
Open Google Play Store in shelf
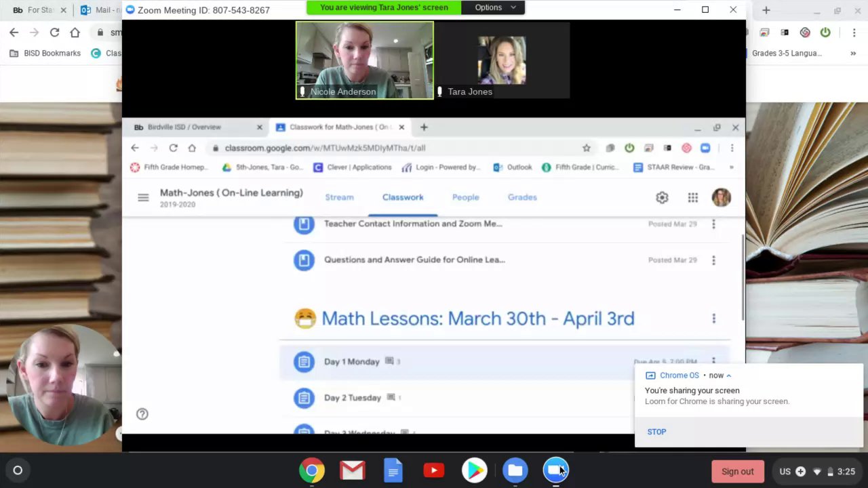click(x=475, y=470)
